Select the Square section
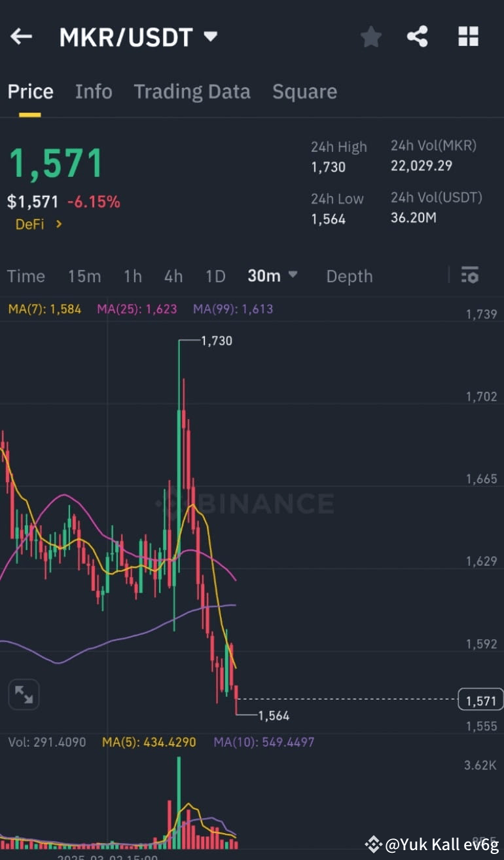Image resolution: width=504 pixels, height=860 pixels. pyautogui.click(x=304, y=92)
